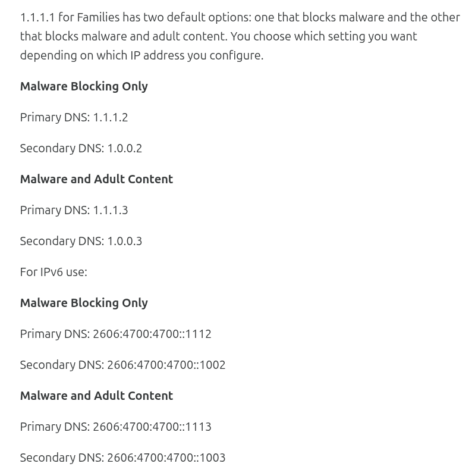Click Primary DNS 1.1.1.2 line
Viewport: 472px width, 476px height.
click(x=74, y=117)
